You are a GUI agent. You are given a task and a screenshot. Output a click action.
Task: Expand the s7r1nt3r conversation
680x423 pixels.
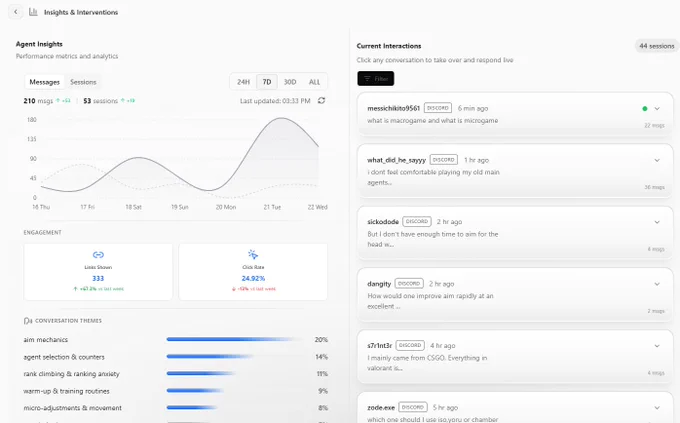click(x=657, y=346)
